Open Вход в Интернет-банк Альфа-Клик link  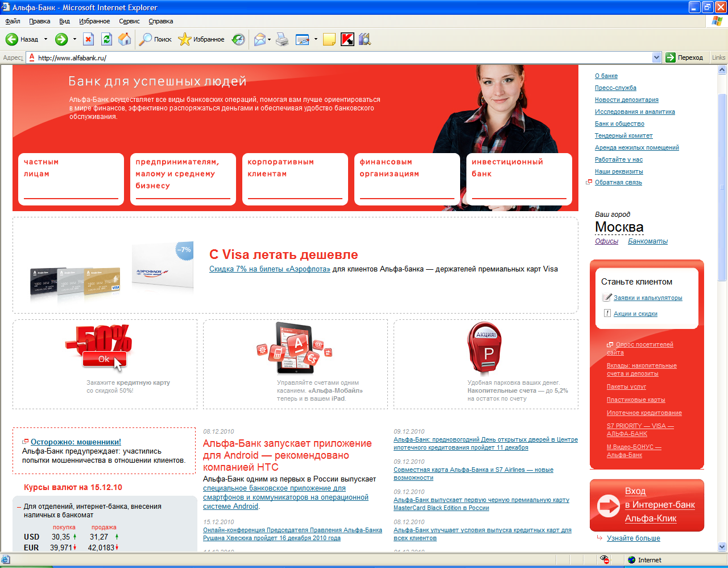pyautogui.click(x=660, y=505)
